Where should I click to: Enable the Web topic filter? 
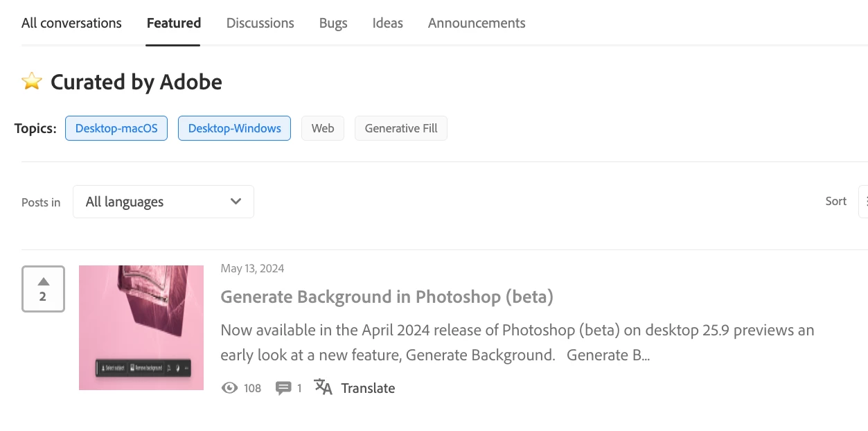323,128
